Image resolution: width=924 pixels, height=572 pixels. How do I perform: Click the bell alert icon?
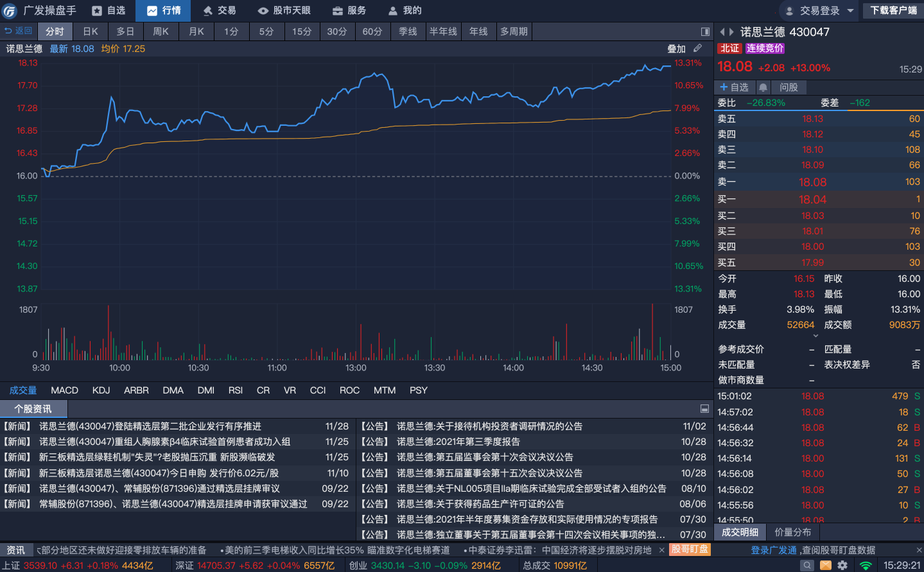click(x=763, y=87)
